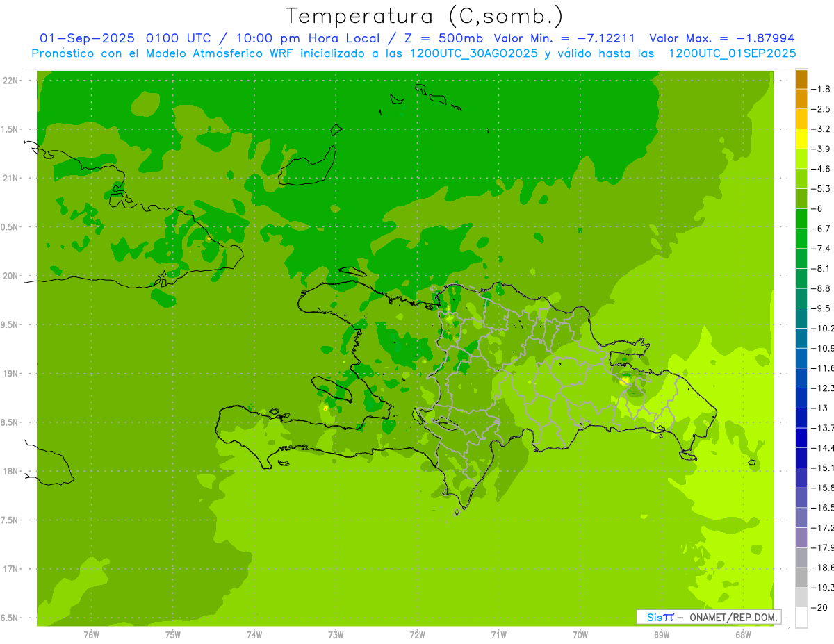Click the '-8.1' colorbar value
The width and height of the screenshot is (834, 644).
point(821,268)
